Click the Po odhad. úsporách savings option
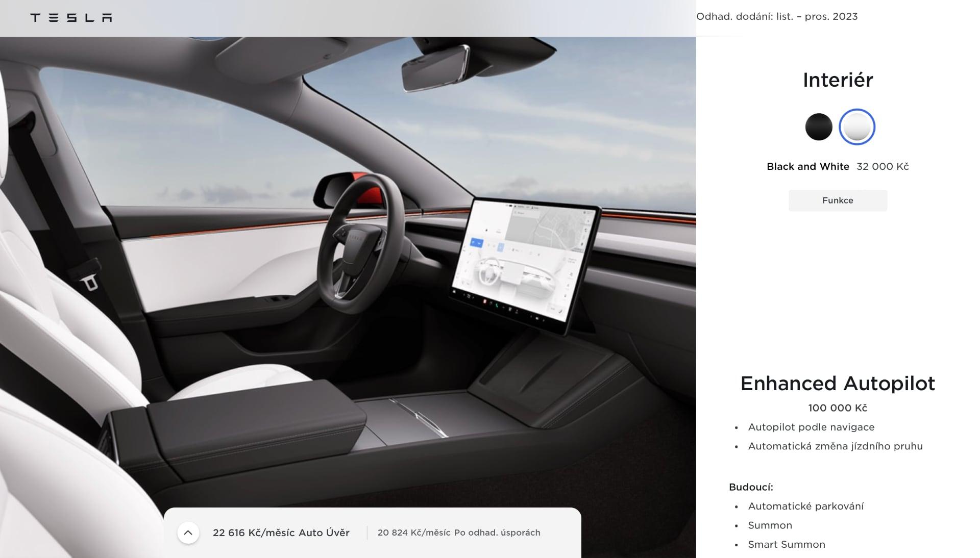The height and width of the screenshot is (558, 980). [458, 532]
